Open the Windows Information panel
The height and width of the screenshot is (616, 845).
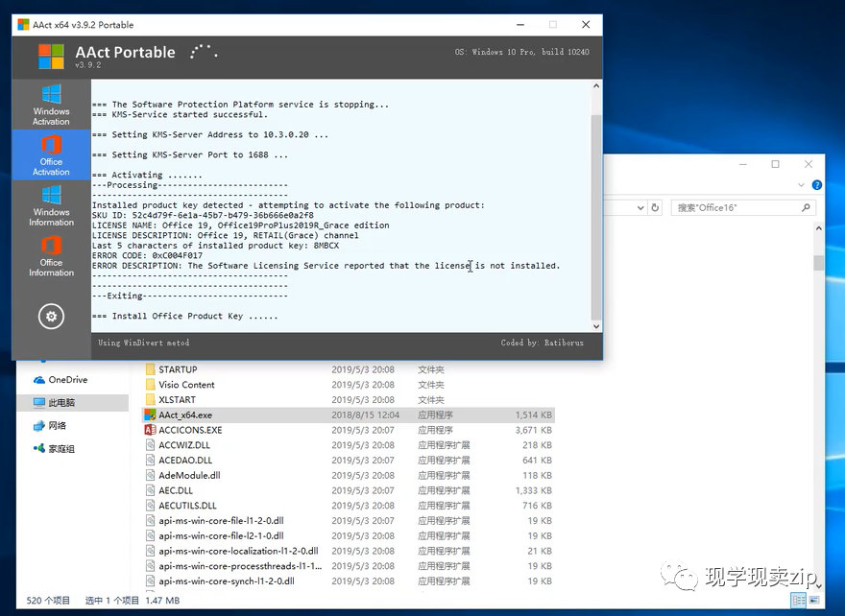click(x=51, y=204)
